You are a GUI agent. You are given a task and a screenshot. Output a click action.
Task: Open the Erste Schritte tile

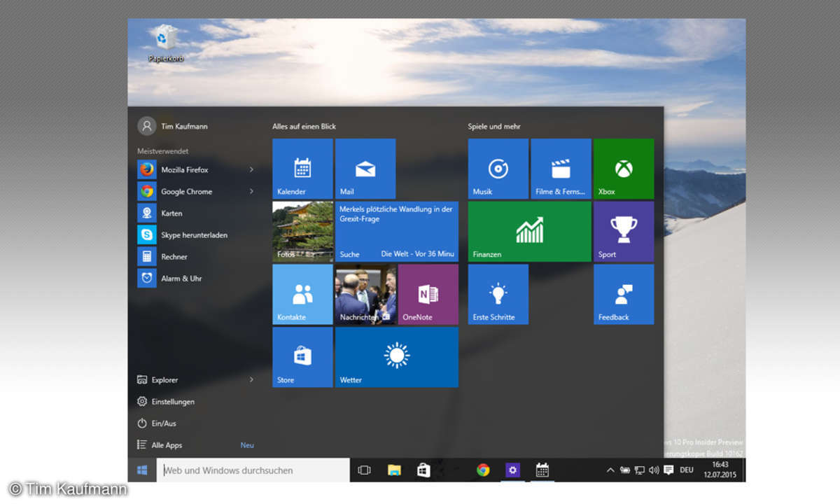[498, 295]
